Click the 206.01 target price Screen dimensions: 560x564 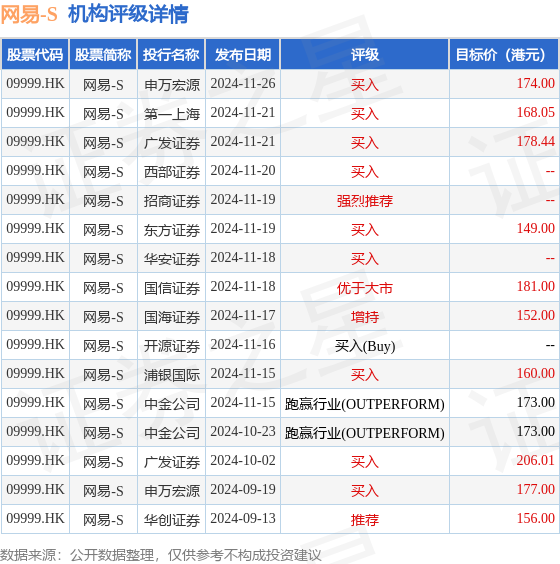(x=536, y=460)
